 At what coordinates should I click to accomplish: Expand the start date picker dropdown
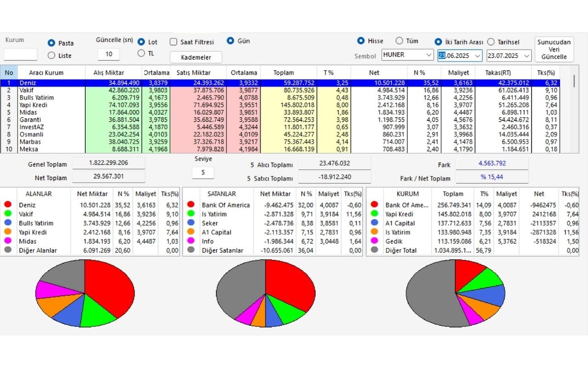pos(478,56)
